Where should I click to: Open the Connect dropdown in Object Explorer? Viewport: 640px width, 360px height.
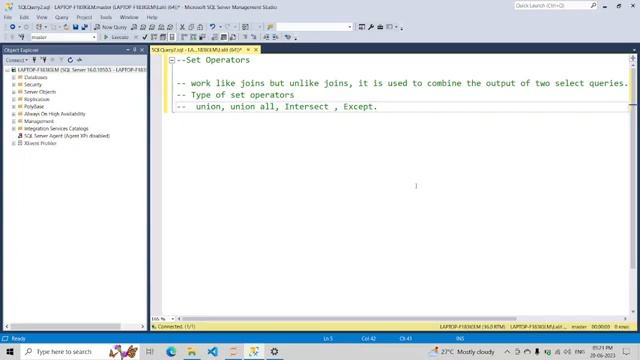click(x=16, y=60)
